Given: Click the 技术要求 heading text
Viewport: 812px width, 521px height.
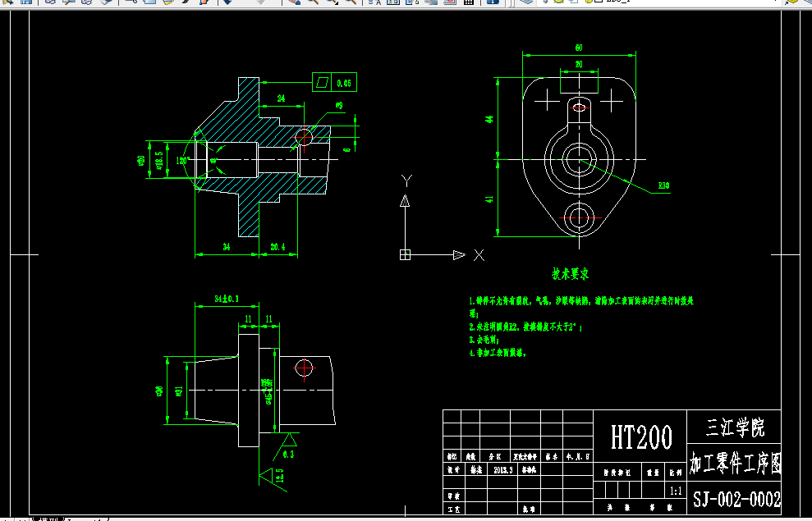Looking at the screenshot, I should (570, 274).
